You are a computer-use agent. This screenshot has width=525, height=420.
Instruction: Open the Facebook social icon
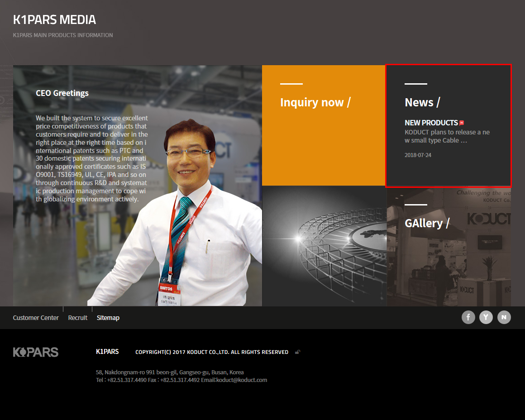click(x=468, y=317)
